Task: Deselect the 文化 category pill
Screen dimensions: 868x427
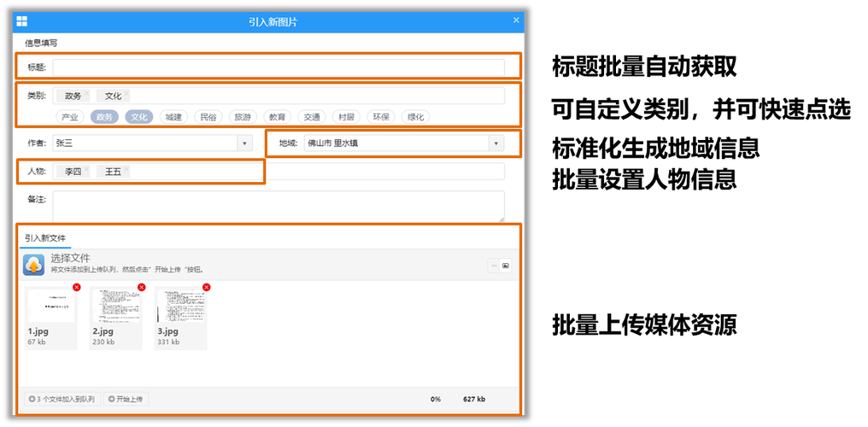Action: pyautogui.click(x=139, y=117)
